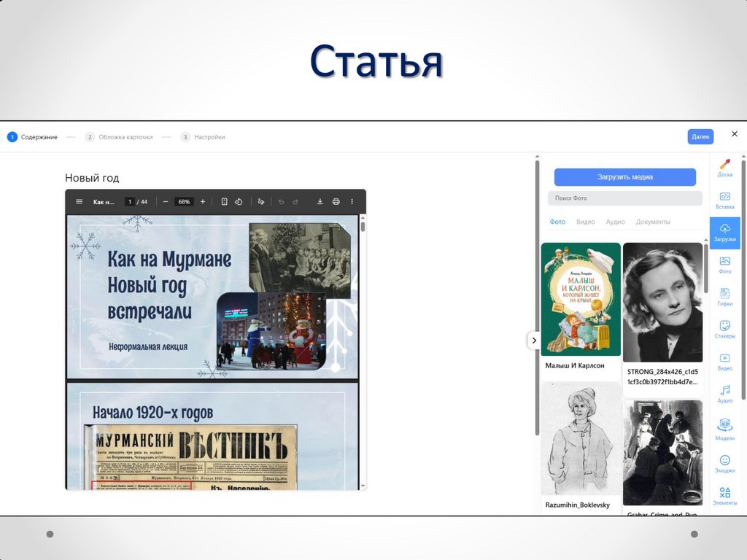Select the Grabar Crime and Punishment image
Image resolution: width=747 pixels, height=560 pixels.
click(x=662, y=453)
